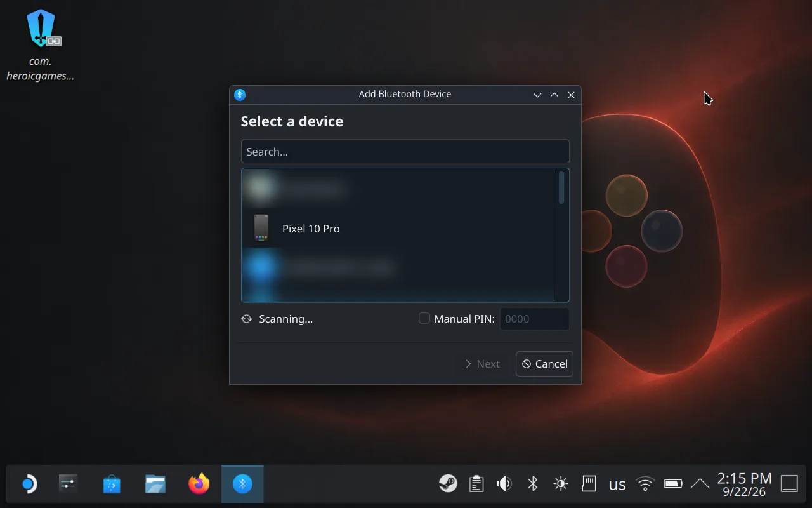Screen dimensions: 812x508
Task: Cancel adding a Bluetooth device
Action: (x=544, y=364)
